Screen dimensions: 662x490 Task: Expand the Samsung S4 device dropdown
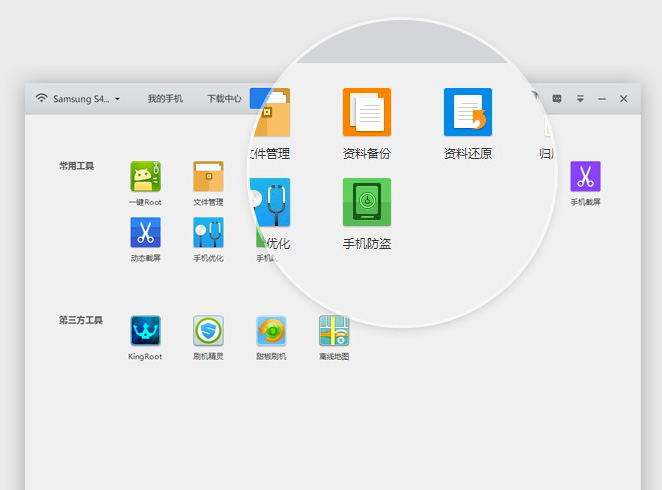pos(117,99)
